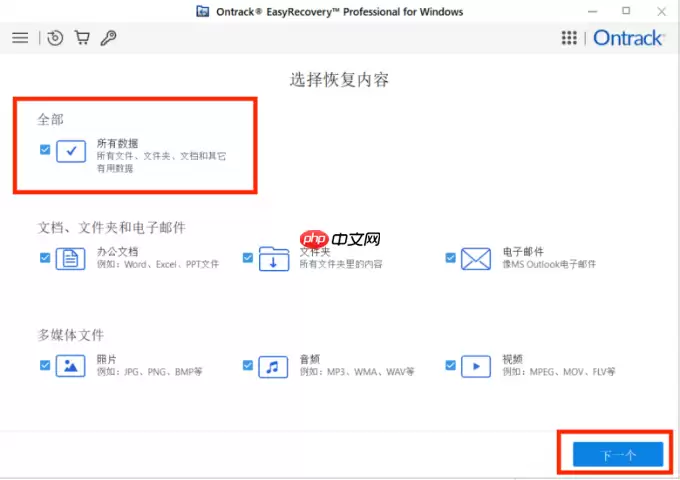This screenshot has height=480, width=680.
Task: Open the shopping cart purchase icon
Action: 82,38
